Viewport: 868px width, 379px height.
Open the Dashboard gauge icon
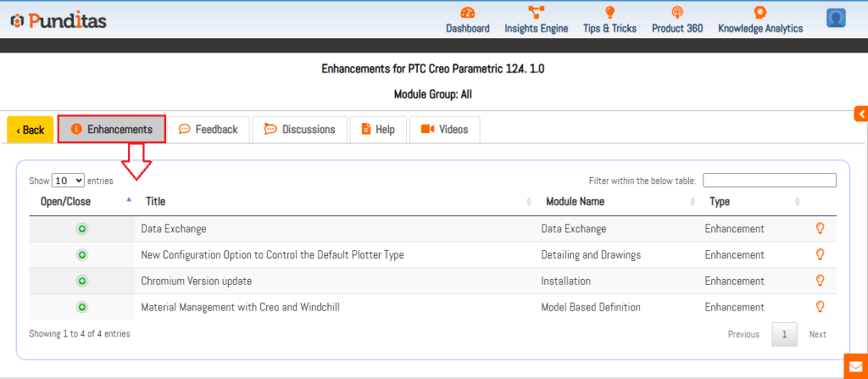[x=467, y=13]
